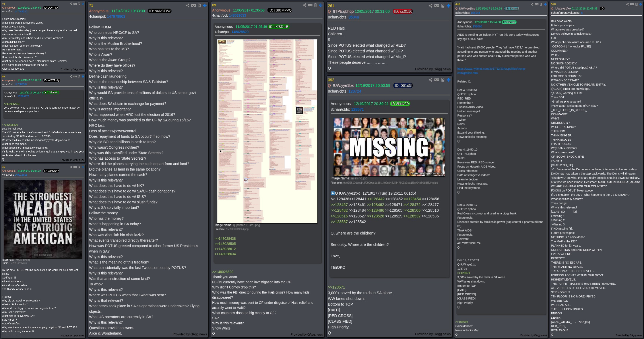Follow the reply reference >>148028612
The image size is (644, 339).
click(x=225, y=249)
